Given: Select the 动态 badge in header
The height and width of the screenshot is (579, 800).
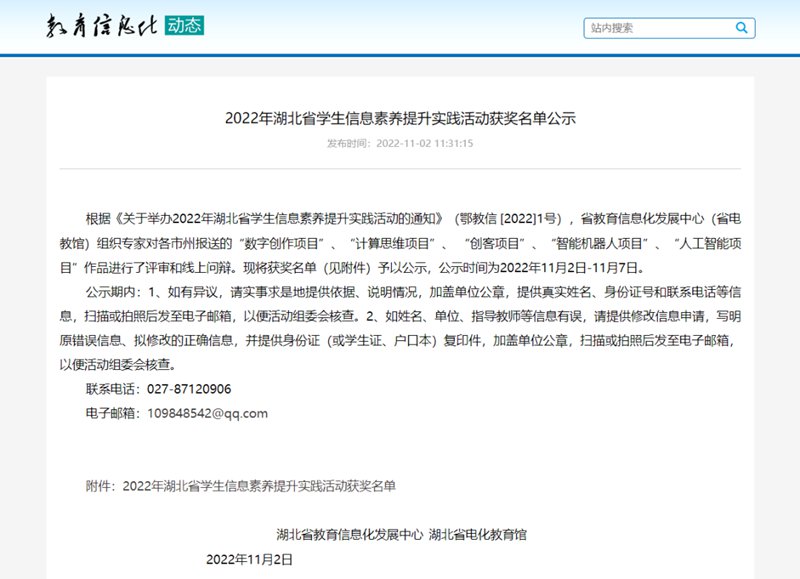Looking at the screenshot, I should (184, 26).
